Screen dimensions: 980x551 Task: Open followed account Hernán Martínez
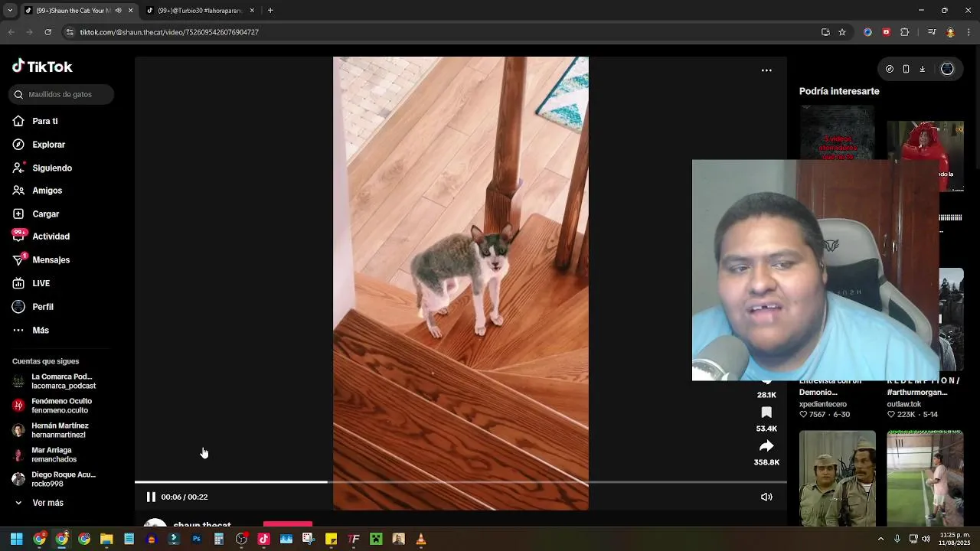51,430
